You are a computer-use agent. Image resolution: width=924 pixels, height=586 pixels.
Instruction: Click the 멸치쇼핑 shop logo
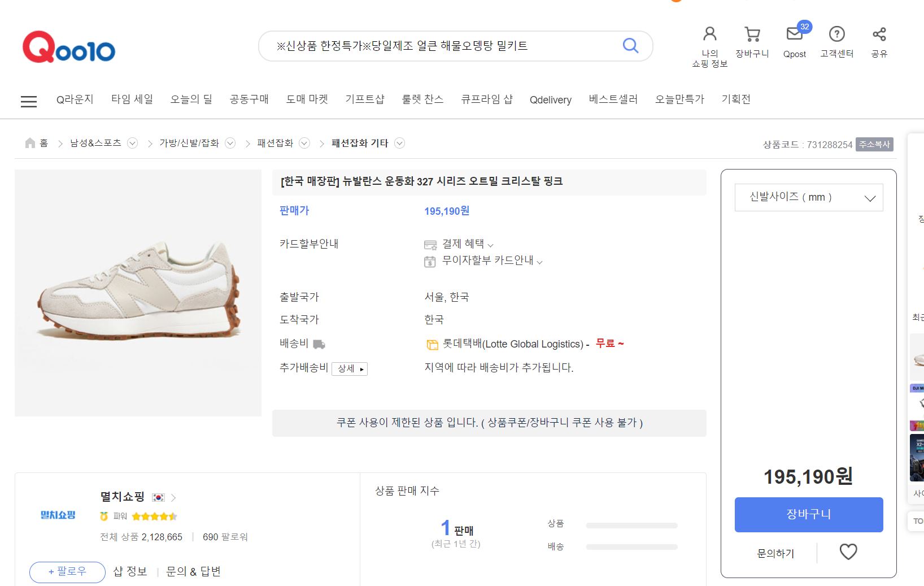tap(58, 515)
